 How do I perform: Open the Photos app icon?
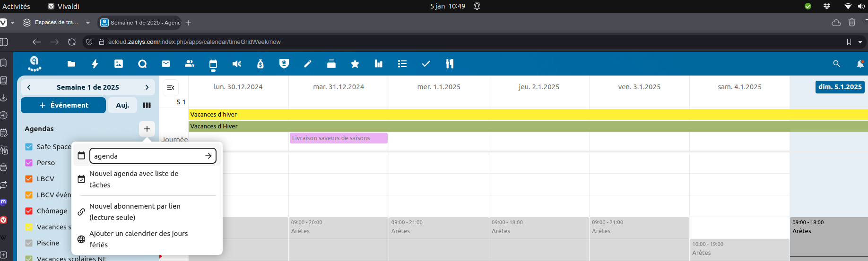tap(119, 64)
